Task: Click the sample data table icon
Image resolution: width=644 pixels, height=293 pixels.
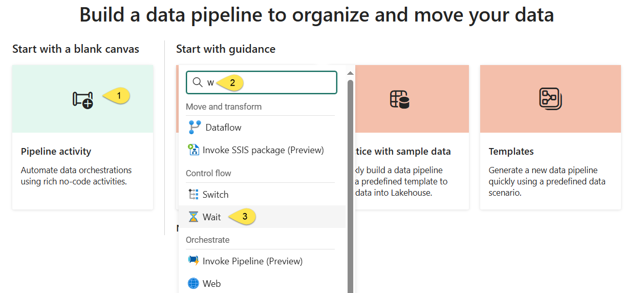Action: (x=400, y=99)
